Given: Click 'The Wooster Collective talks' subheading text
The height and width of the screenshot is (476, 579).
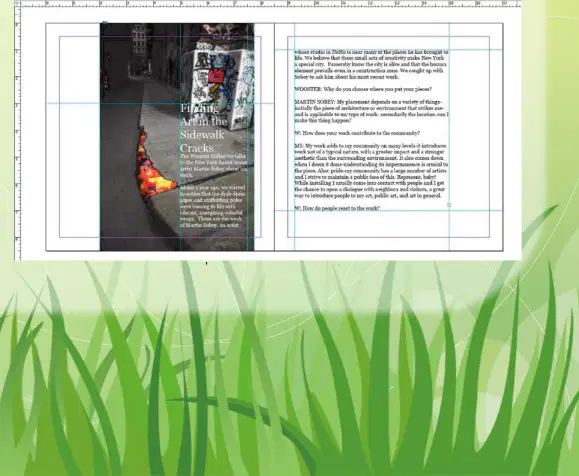Looking at the screenshot, I should tap(213, 165).
